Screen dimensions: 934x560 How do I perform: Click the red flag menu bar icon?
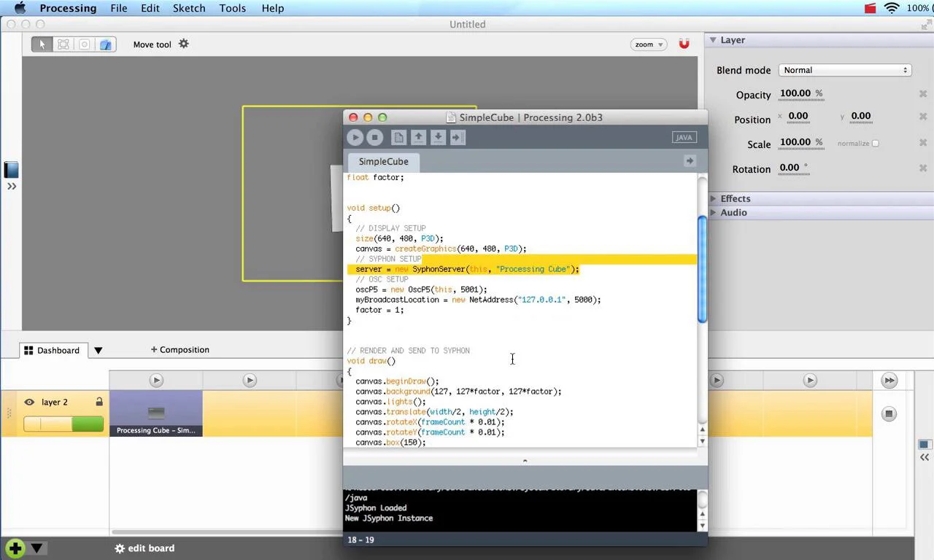[x=870, y=8]
